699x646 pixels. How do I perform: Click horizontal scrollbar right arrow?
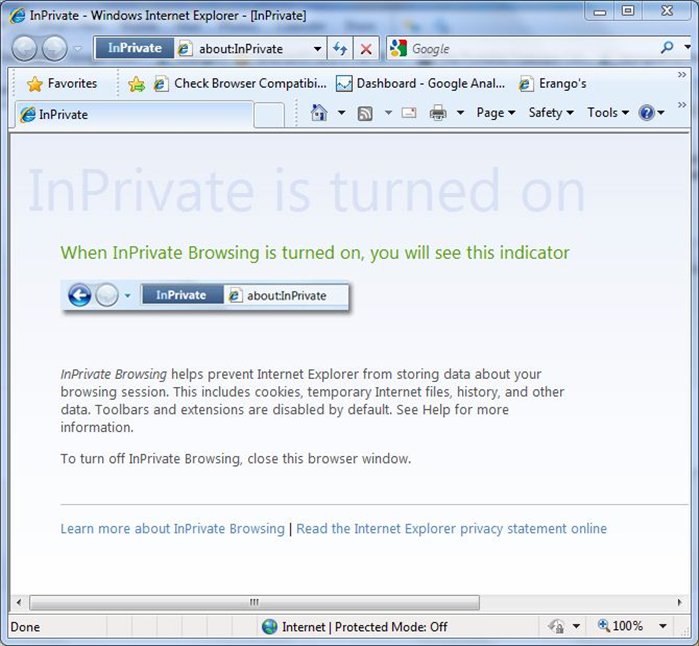(679, 602)
